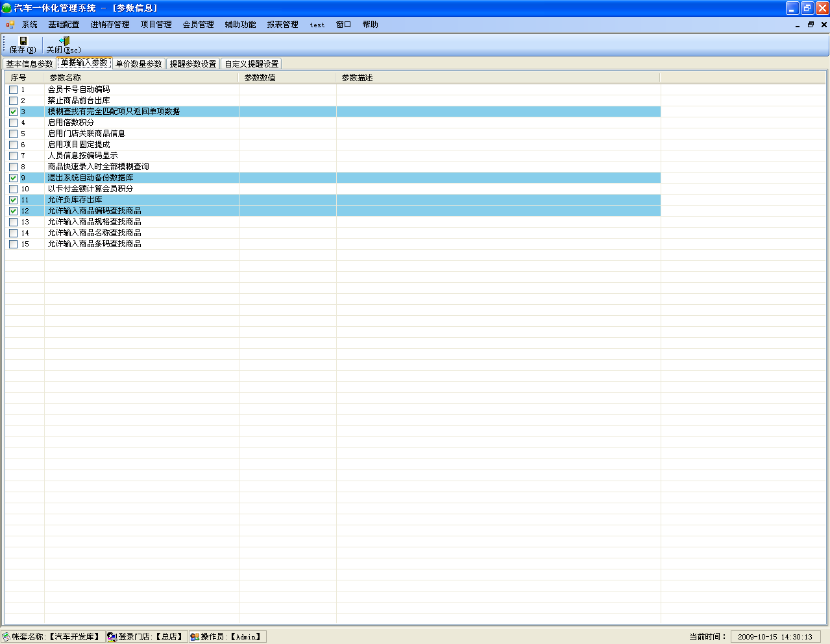Open the test menu
Screen dimensions: 830x644
click(317, 25)
